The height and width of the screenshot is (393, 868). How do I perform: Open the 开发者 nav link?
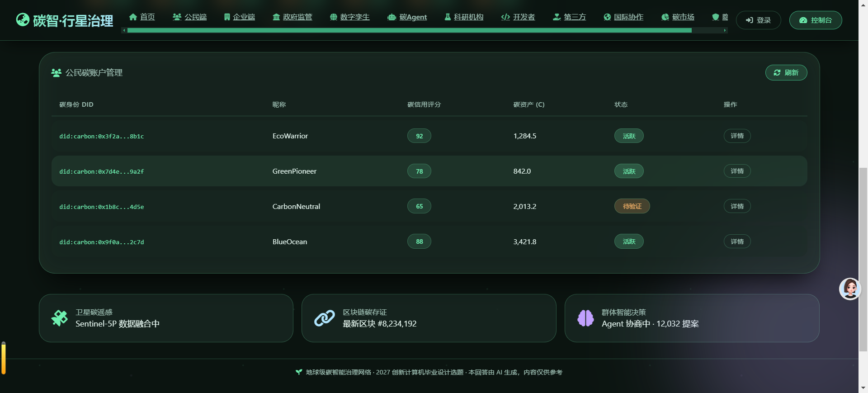tap(518, 17)
